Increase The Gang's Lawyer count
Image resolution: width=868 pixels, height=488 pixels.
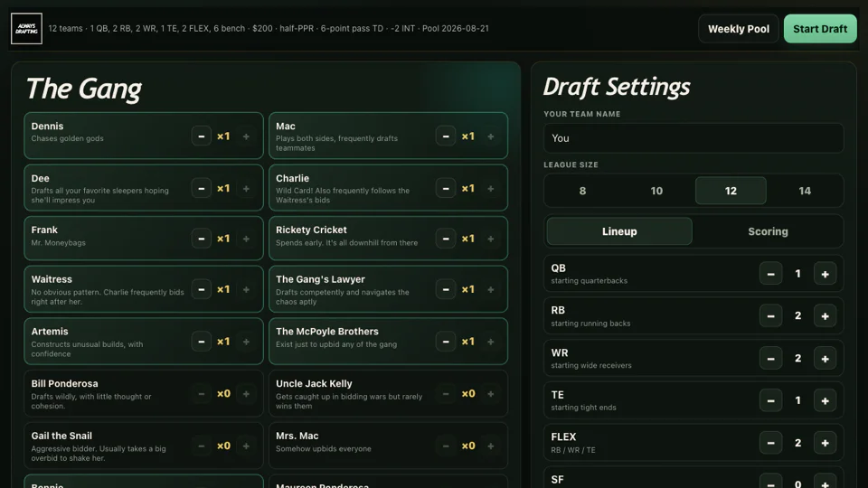click(490, 289)
